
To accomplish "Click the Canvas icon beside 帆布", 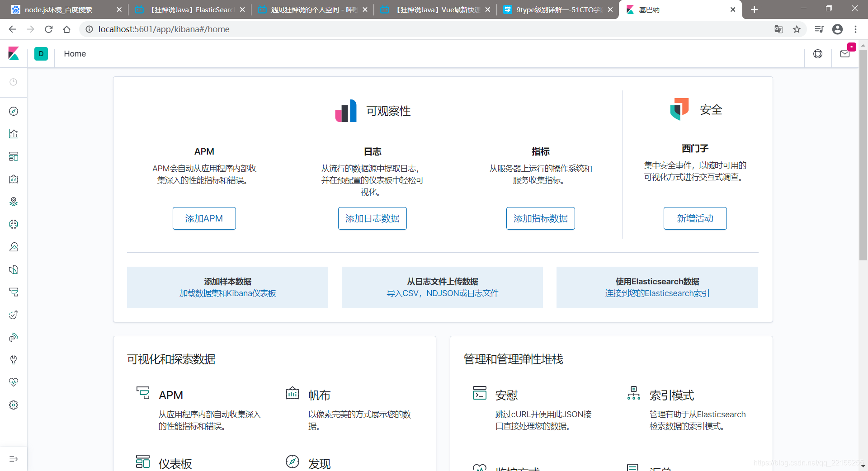I will coord(292,393).
